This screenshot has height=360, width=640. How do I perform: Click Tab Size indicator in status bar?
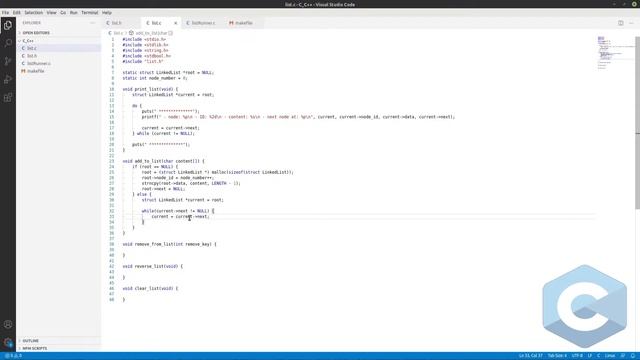pos(557,356)
